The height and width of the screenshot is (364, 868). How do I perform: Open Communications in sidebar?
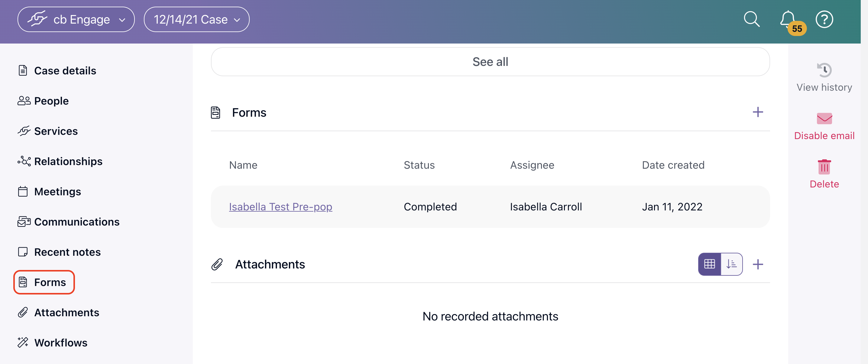pos(68,222)
